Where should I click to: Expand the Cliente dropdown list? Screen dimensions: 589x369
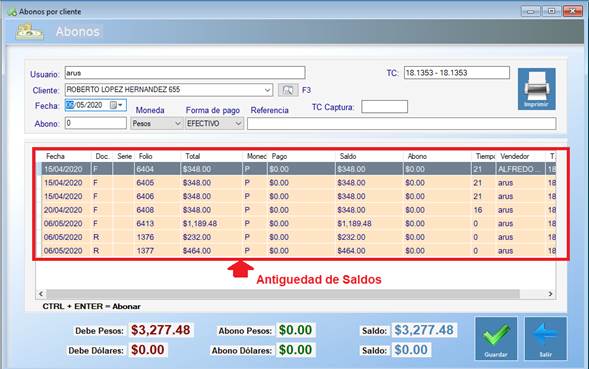[267, 90]
